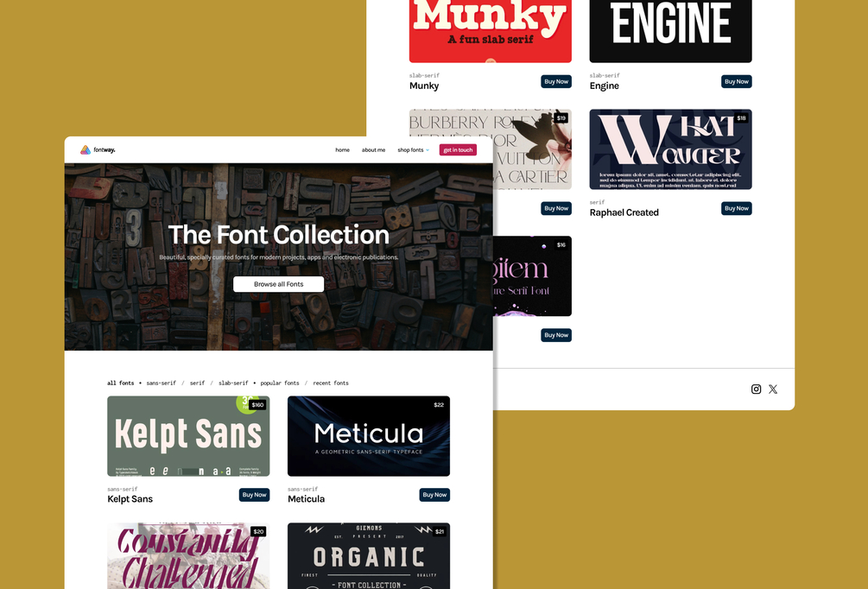
Task: Select the all fonts filter
Action: pyautogui.click(x=121, y=383)
